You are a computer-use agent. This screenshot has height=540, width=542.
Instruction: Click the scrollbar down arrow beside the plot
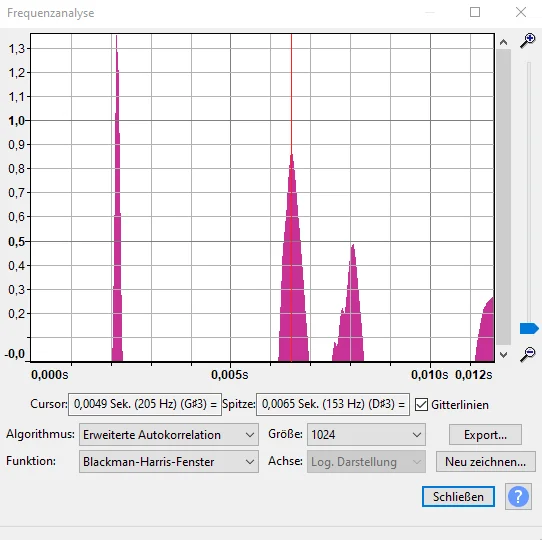(x=503, y=354)
